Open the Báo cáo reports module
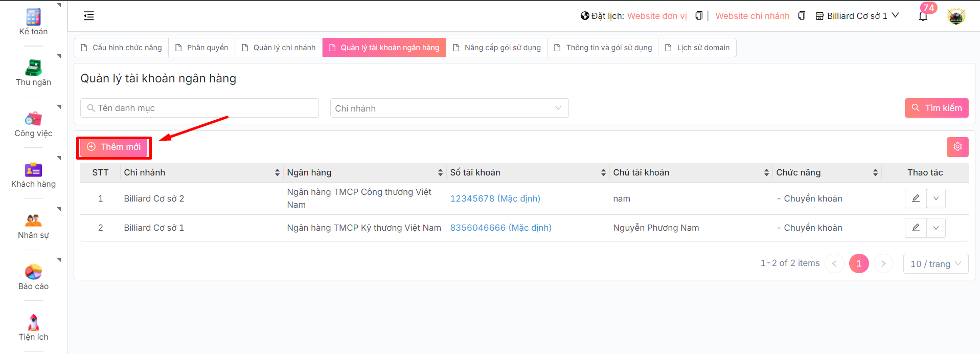The width and height of the screenshot is (980, 354). coord(33,277)
